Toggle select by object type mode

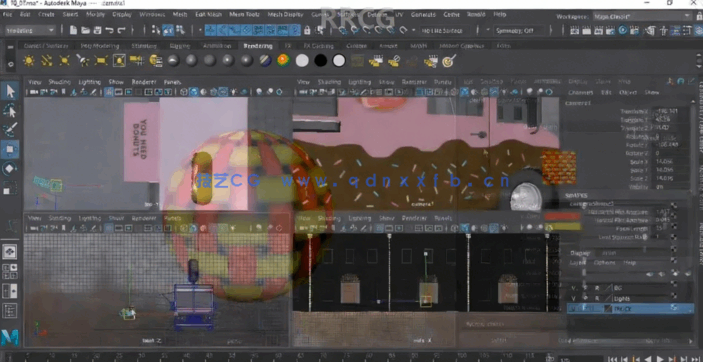(169, 31)
